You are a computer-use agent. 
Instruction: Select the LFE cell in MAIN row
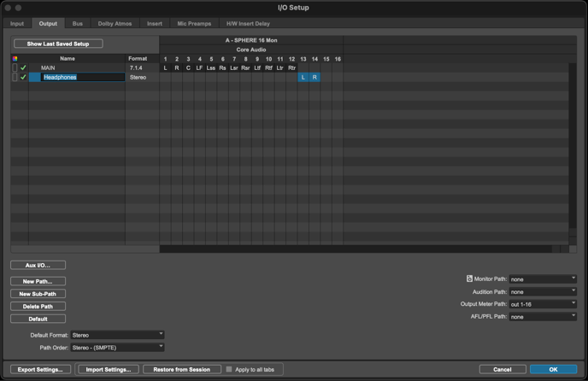click(199, 67)
